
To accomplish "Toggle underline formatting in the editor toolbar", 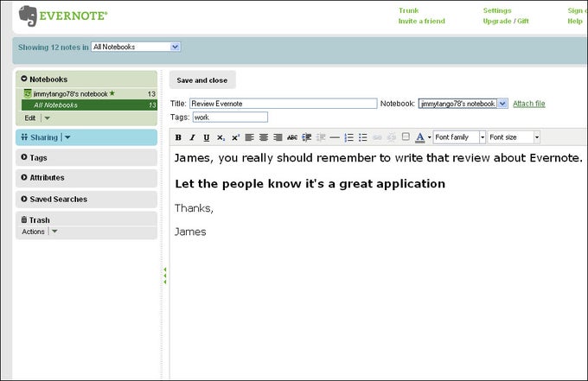I will 207,137.
